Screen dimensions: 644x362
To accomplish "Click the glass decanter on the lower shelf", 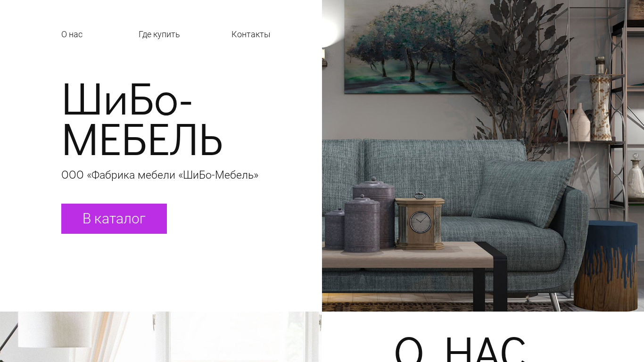I will click(636, 175).
